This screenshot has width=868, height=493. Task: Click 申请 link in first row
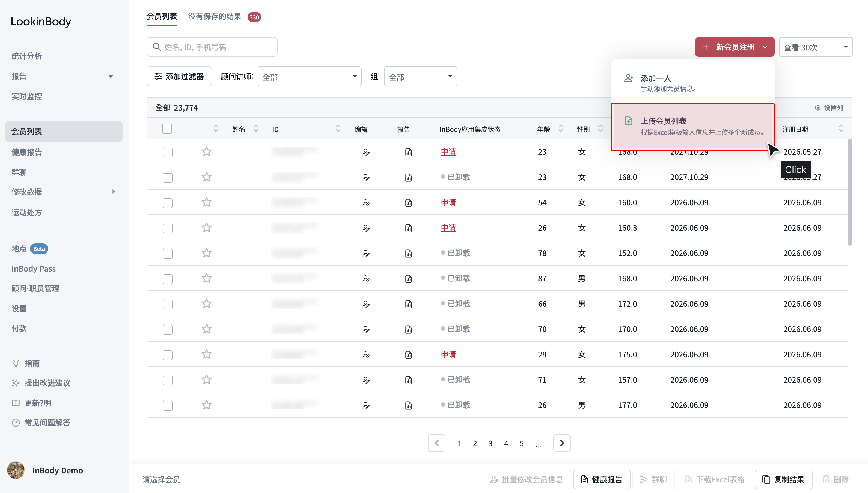pos(448,152)
